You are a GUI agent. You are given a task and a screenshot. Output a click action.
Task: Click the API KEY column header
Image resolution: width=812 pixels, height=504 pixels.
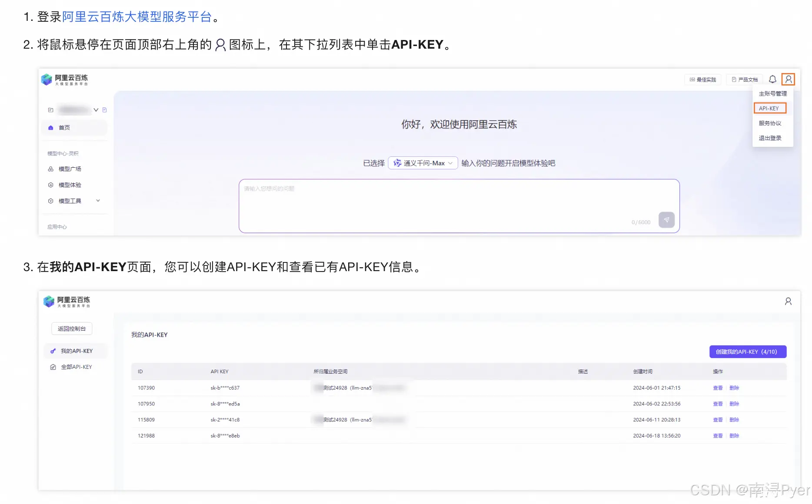219,371
